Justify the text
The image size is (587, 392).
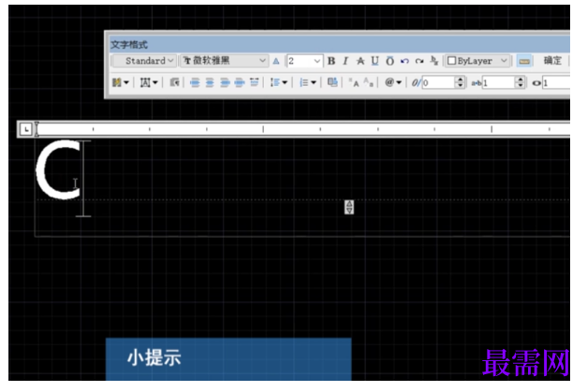coord(240,82)
